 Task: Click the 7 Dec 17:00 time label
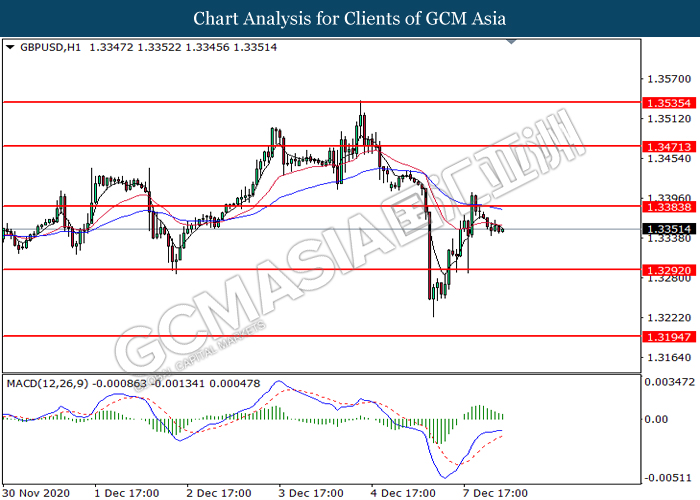pos(495,493)
